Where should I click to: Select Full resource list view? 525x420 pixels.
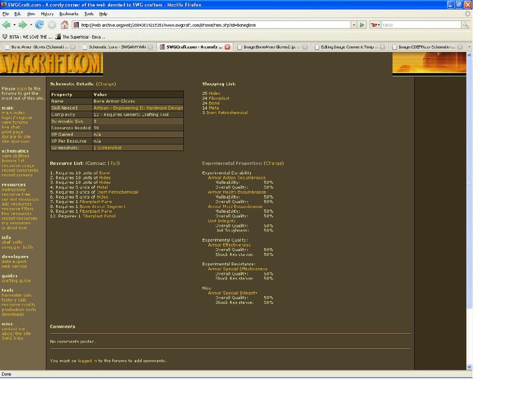(114, 163)
